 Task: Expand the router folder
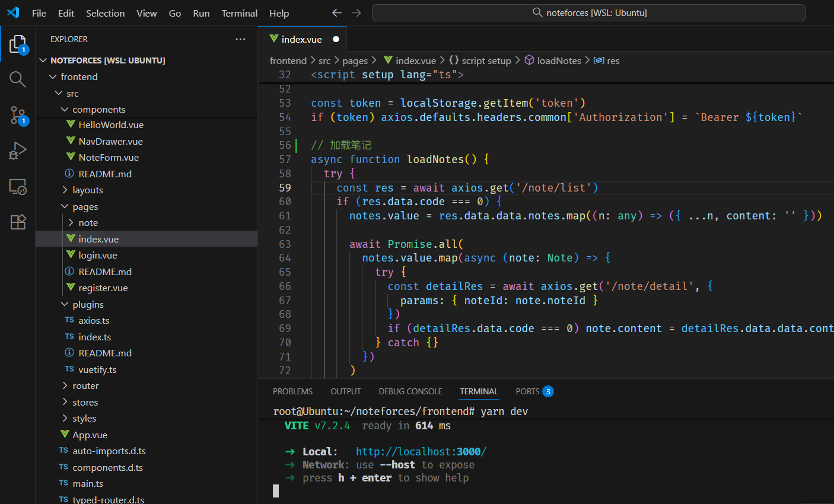85,385
